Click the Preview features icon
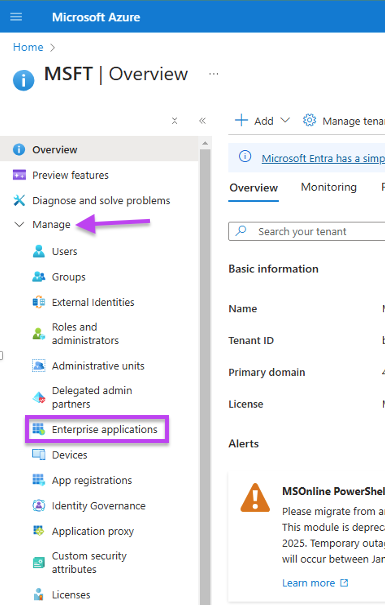Screen dimensions: 385x605 point(19,175)
